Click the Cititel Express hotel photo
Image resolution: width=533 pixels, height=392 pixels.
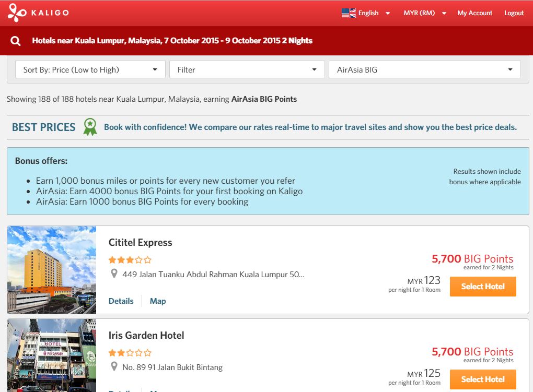point(51,269)
